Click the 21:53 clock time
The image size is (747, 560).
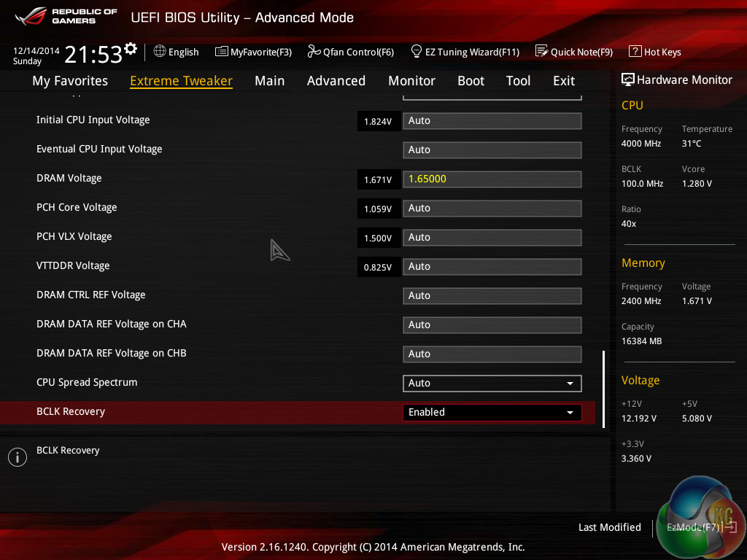(93, 55)
